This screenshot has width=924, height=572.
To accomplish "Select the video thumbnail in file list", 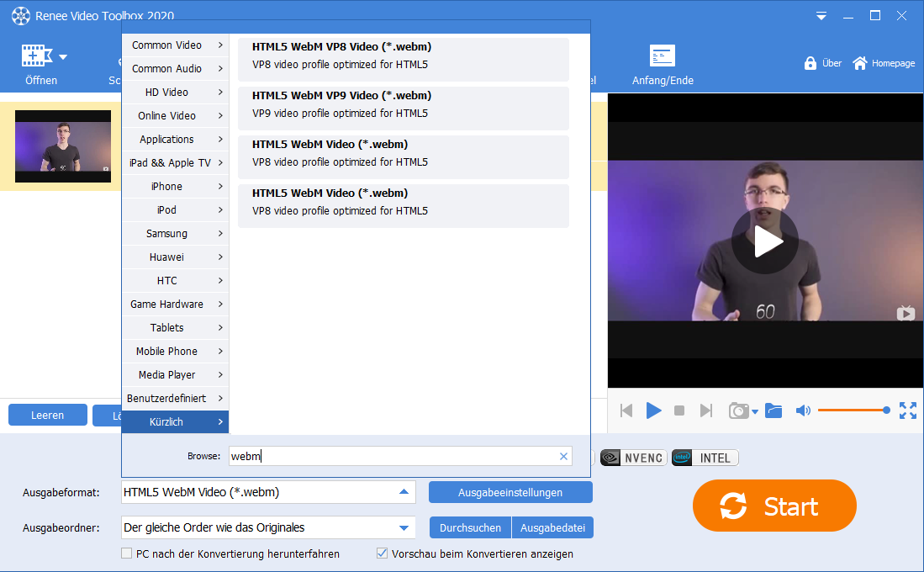I will pyautogui.click(x=63, y=146).
